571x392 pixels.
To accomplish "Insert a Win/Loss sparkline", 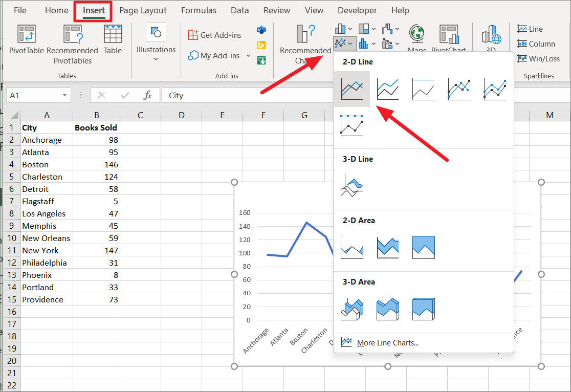I will point(538,58).
